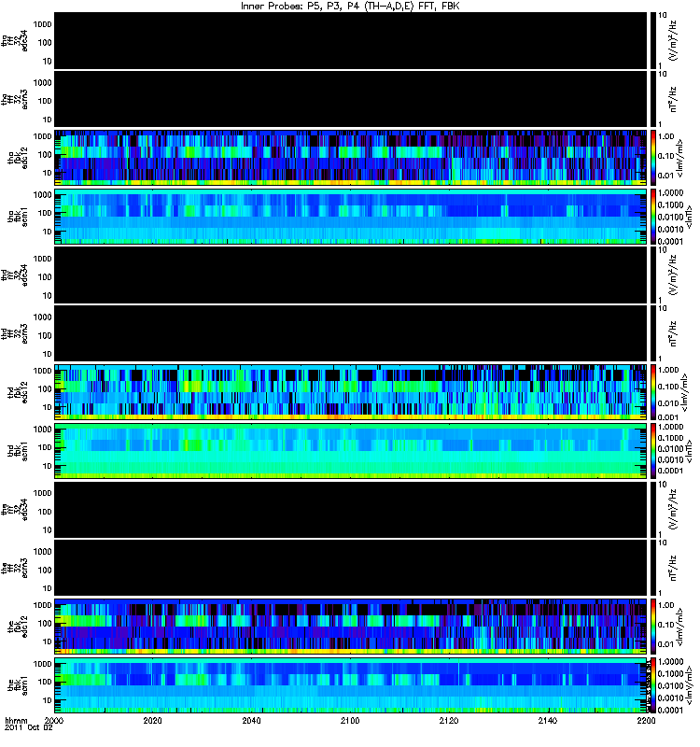Click the rainbow color bar of tha fbk scm1

click(x=652, y=217)
